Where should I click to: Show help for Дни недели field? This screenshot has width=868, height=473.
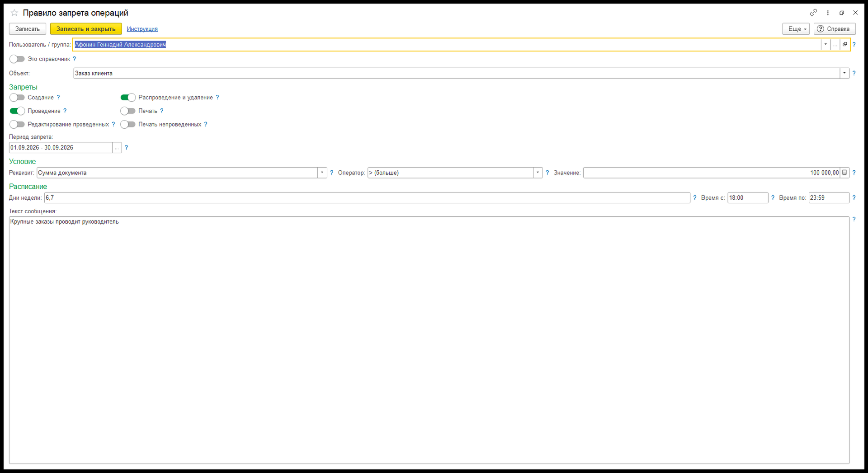[x=695, y=198]
